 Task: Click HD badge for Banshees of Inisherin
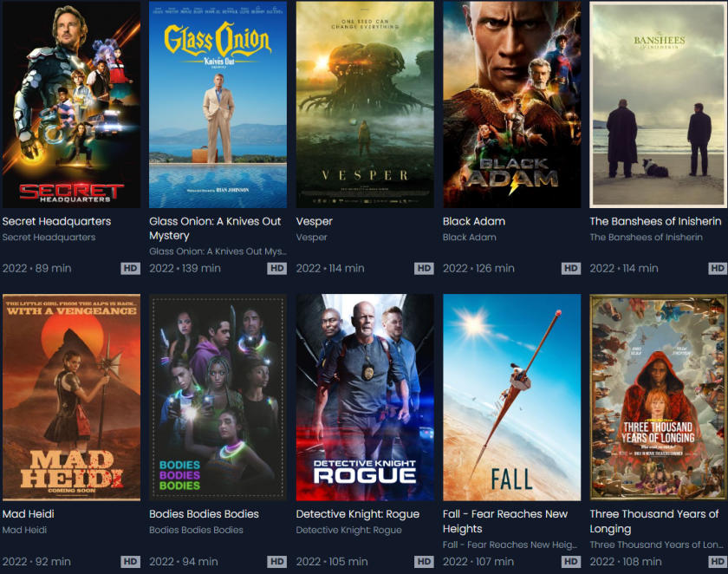[x=718, y=269]
